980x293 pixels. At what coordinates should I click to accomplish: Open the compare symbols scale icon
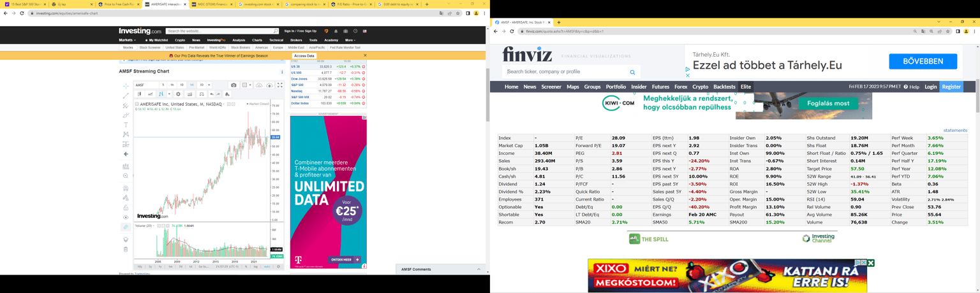202,94
